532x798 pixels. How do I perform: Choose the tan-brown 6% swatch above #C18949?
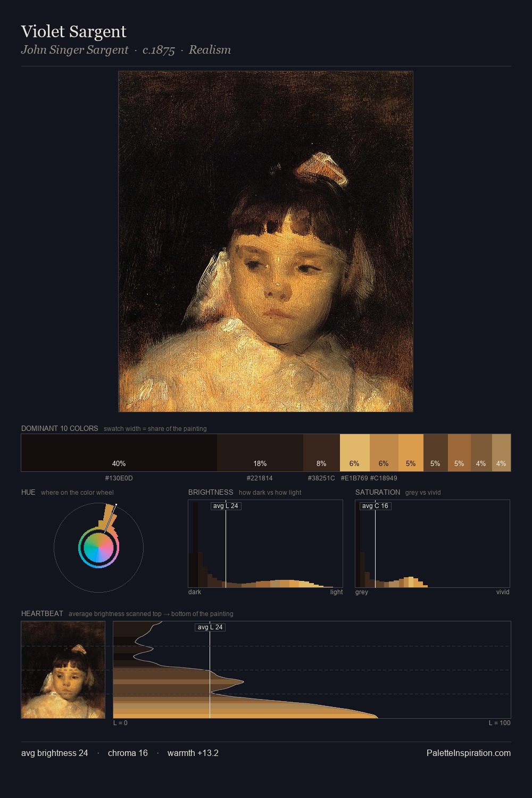point(384,453)
